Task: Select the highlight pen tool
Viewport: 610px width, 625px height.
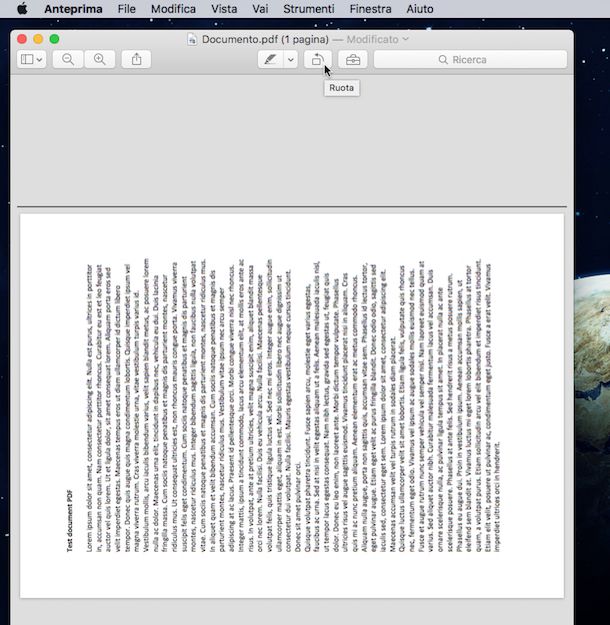Action: (x=271, y=59)
